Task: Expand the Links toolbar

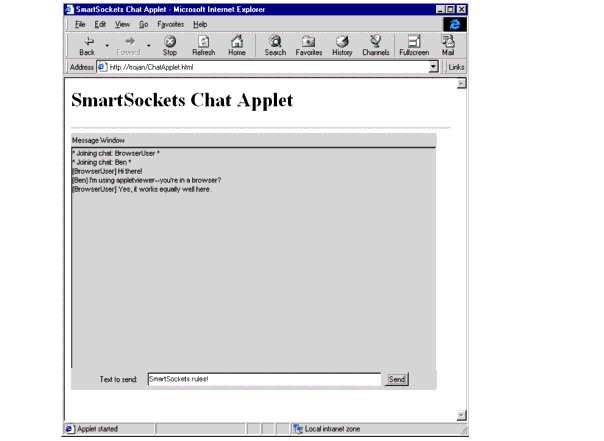Action: click(x=456, y=67)
